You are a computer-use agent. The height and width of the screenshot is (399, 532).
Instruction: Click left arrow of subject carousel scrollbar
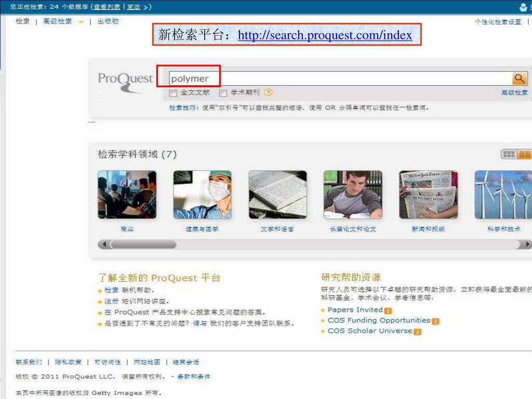(104, 244)
